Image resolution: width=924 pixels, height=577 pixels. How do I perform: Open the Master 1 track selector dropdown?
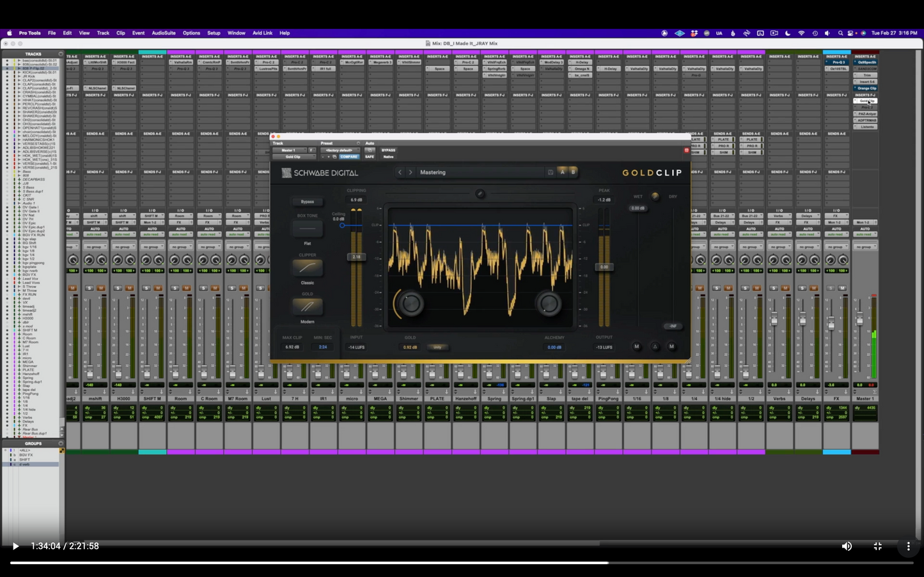point(290,150)
